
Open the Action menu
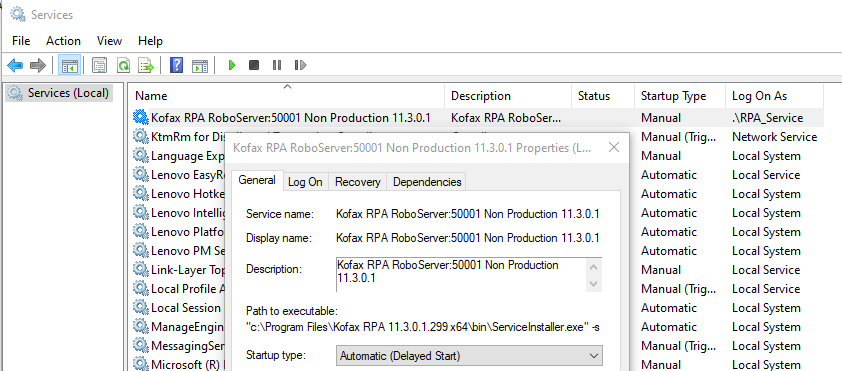(x=63, y=41)
